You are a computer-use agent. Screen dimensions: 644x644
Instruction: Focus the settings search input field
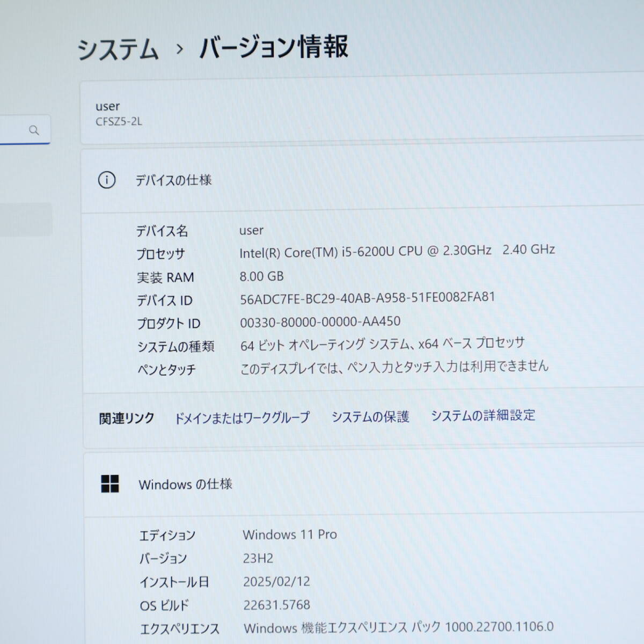[25, 129]
